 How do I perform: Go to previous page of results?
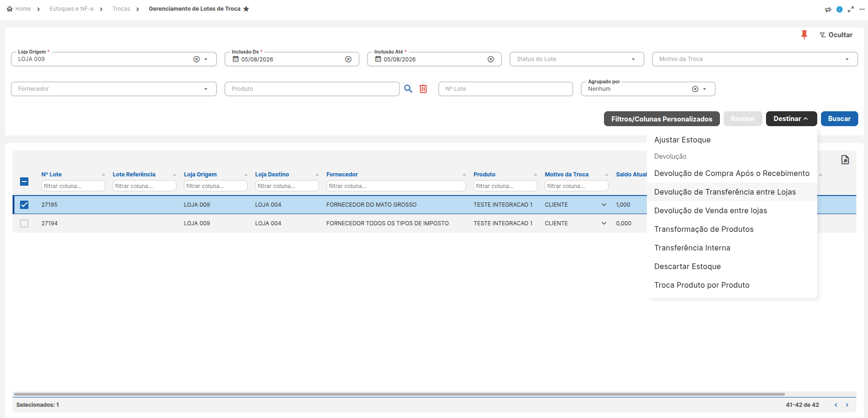[x=836, y=405]
